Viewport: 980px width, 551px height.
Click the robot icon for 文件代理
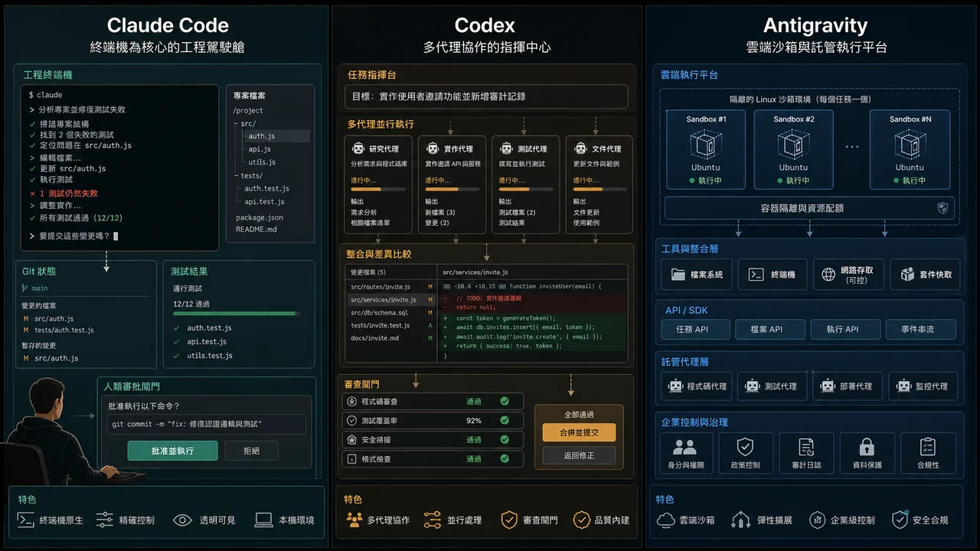[581, 148]
